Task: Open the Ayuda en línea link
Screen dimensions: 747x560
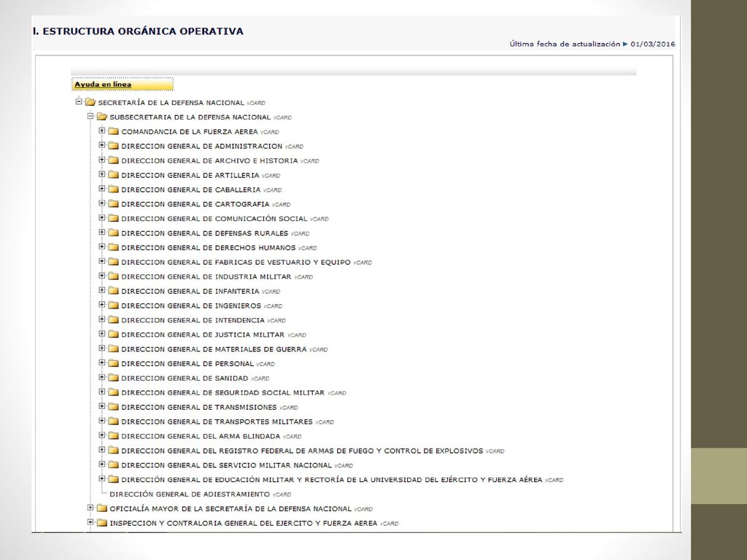Action: [x=103, y=85]
